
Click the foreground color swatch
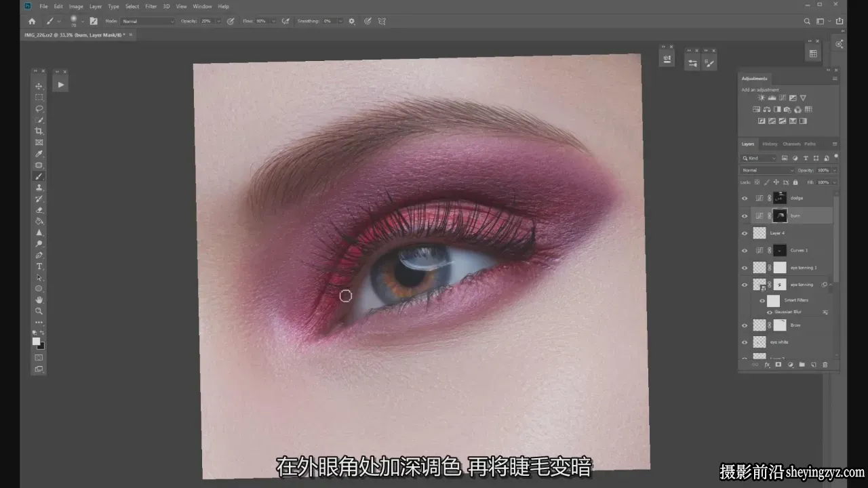36,342
